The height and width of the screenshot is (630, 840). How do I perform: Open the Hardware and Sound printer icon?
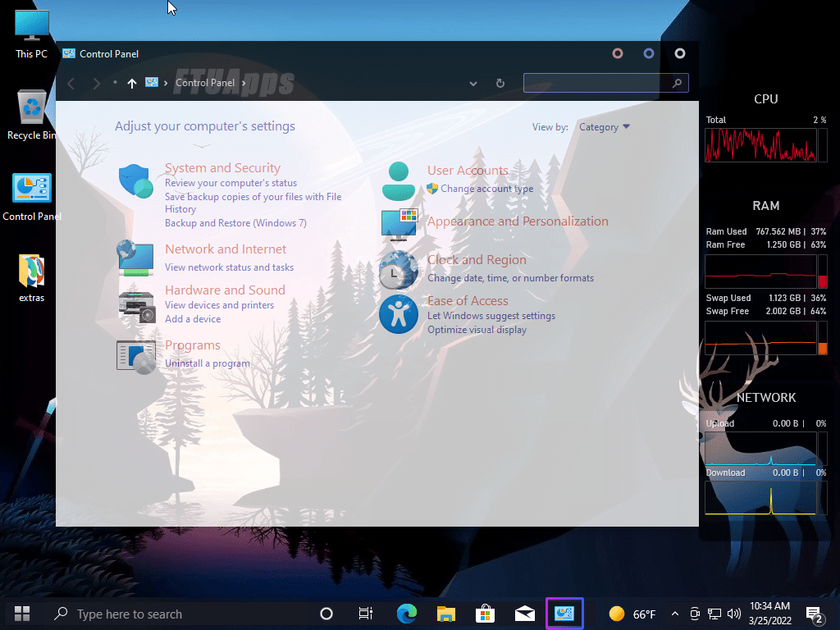click(x=136, y=307)
